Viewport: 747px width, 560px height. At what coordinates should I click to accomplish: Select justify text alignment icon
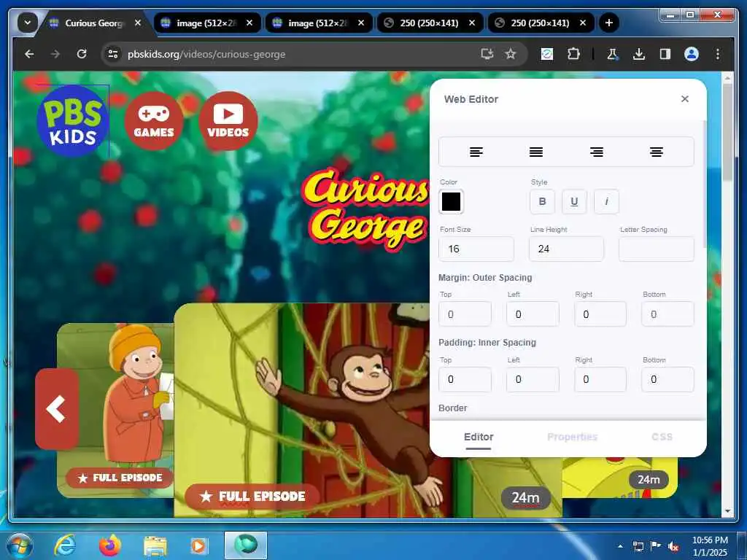tap(536, 152)
